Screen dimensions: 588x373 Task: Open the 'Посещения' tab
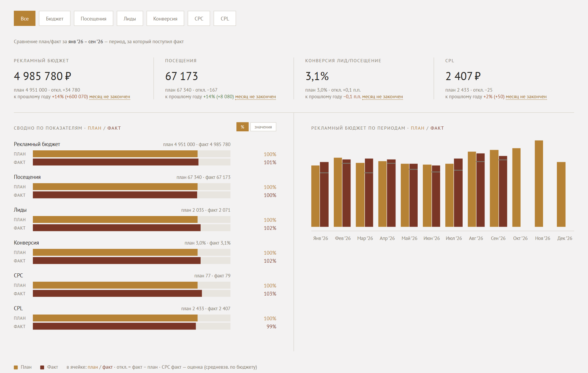point(93,18)
